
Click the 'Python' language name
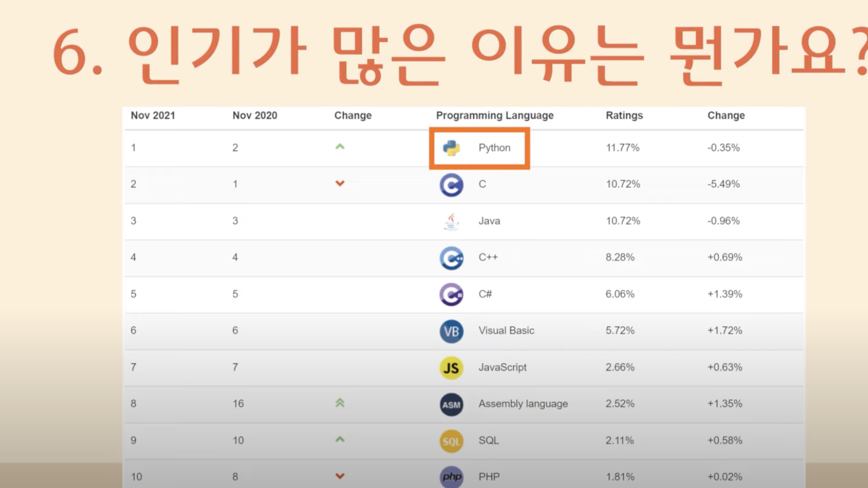point(494,148)
